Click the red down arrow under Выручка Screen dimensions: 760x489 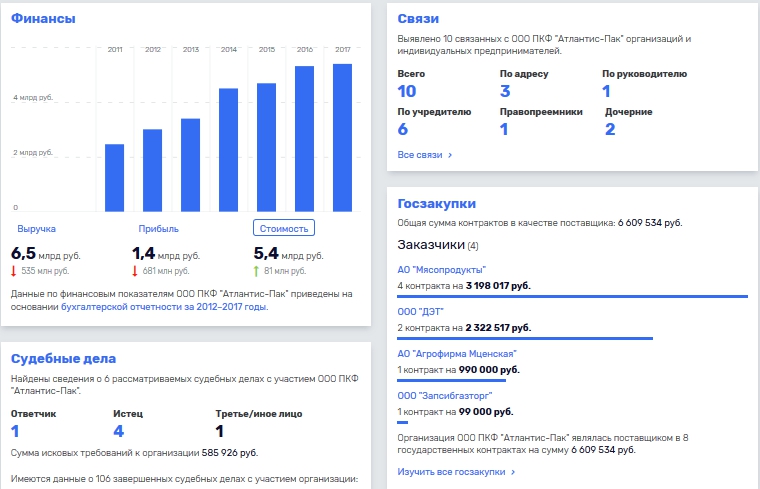point(14,271)
